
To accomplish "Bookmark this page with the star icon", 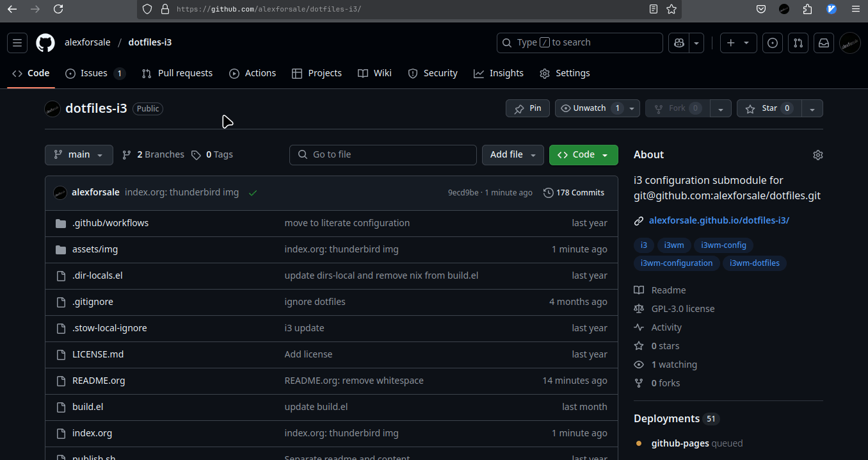I will point(671,9).
